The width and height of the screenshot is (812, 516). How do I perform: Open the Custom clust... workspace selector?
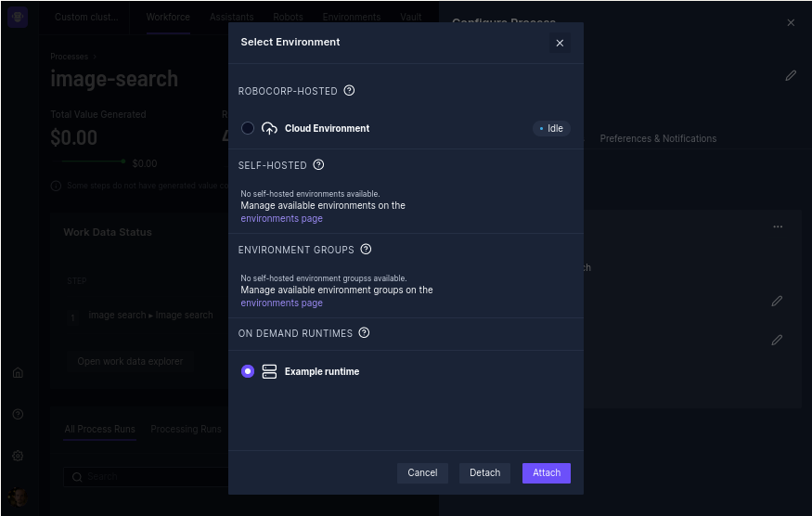click(x=86, y=17)
